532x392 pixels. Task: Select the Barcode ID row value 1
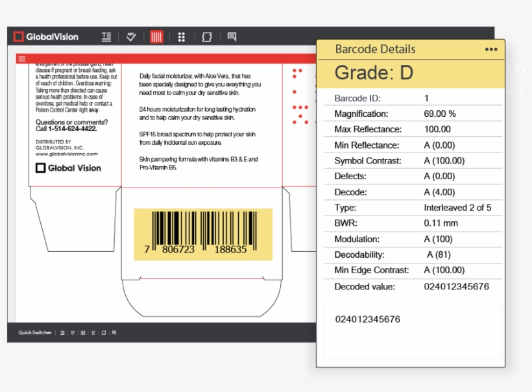coord(426,99)
